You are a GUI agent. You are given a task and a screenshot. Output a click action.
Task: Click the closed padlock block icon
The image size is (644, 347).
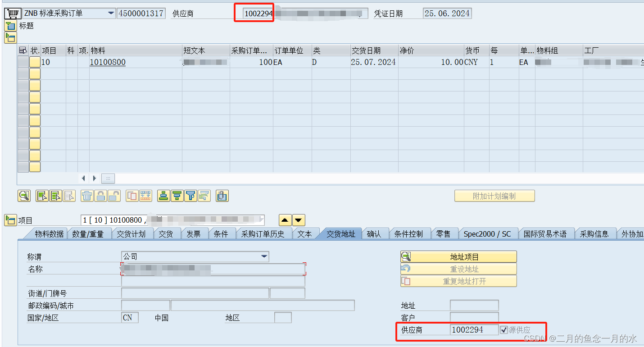point(100,196)
